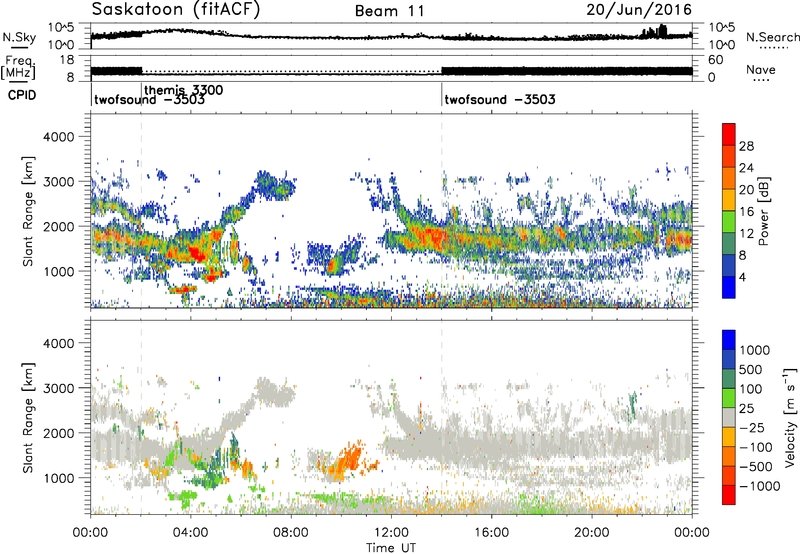Viewport: 800px width, 554px height.
Task: Click the "Slant Range [km]" label of the power panel
Action: [28, 211]
